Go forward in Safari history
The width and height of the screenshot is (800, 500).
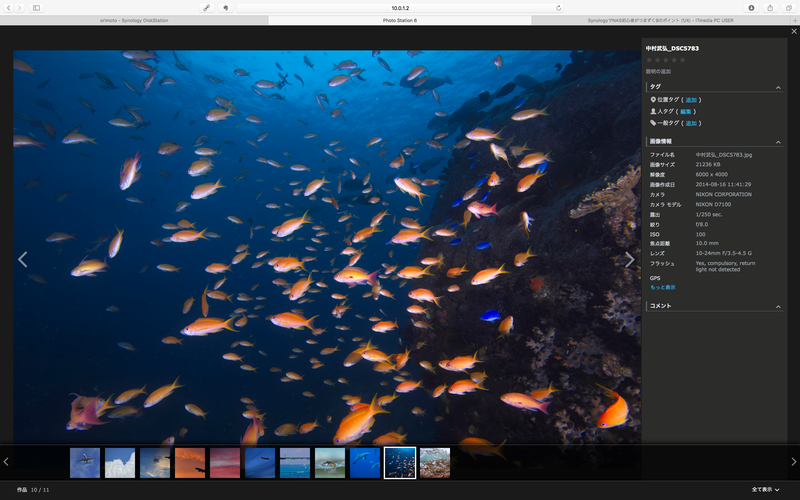[19, 8]
